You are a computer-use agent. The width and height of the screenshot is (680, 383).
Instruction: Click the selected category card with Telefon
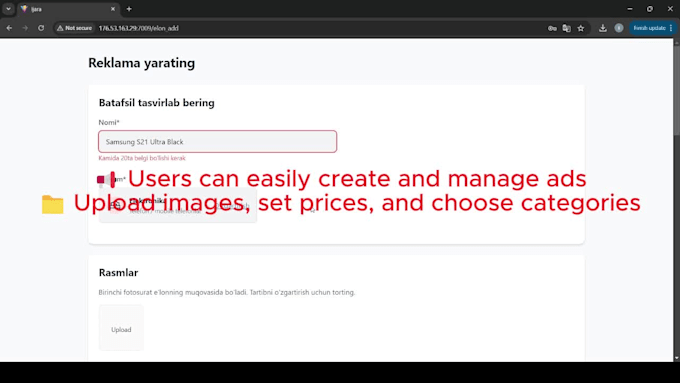click(x=178, y=206)
